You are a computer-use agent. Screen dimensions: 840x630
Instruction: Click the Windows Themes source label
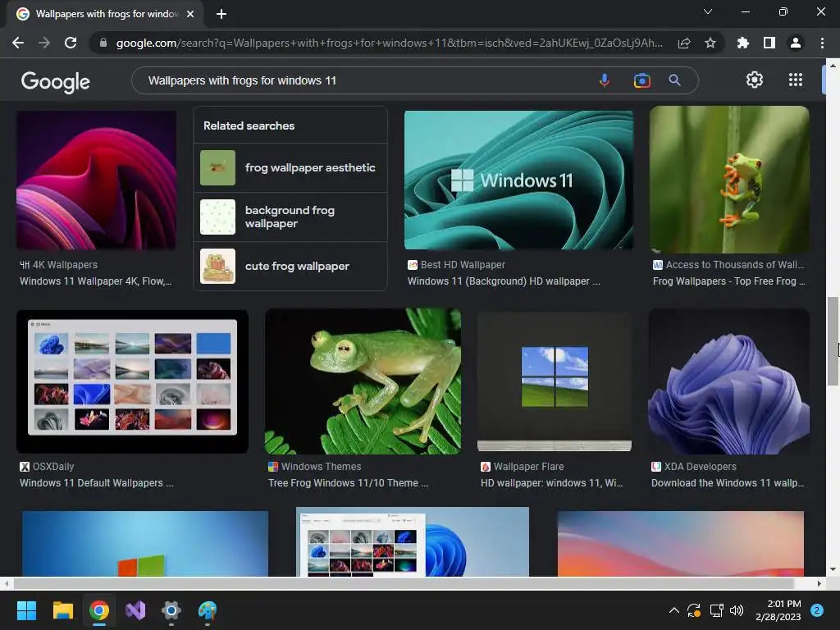coord(321,467)
